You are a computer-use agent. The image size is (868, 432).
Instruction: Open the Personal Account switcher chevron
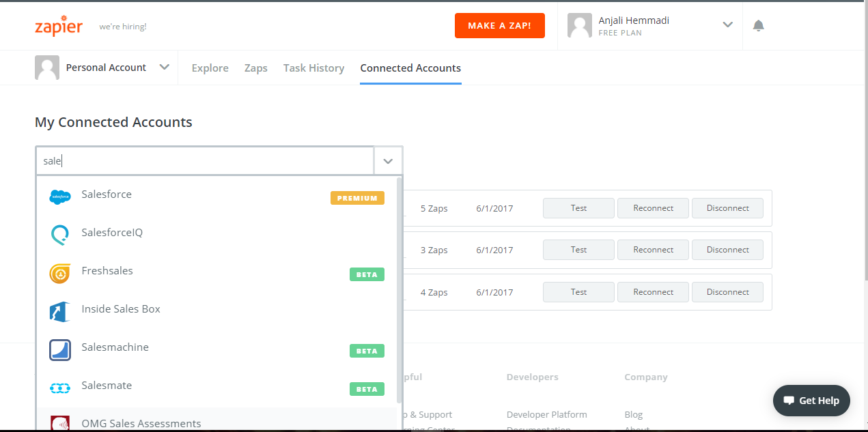(164, 67)
